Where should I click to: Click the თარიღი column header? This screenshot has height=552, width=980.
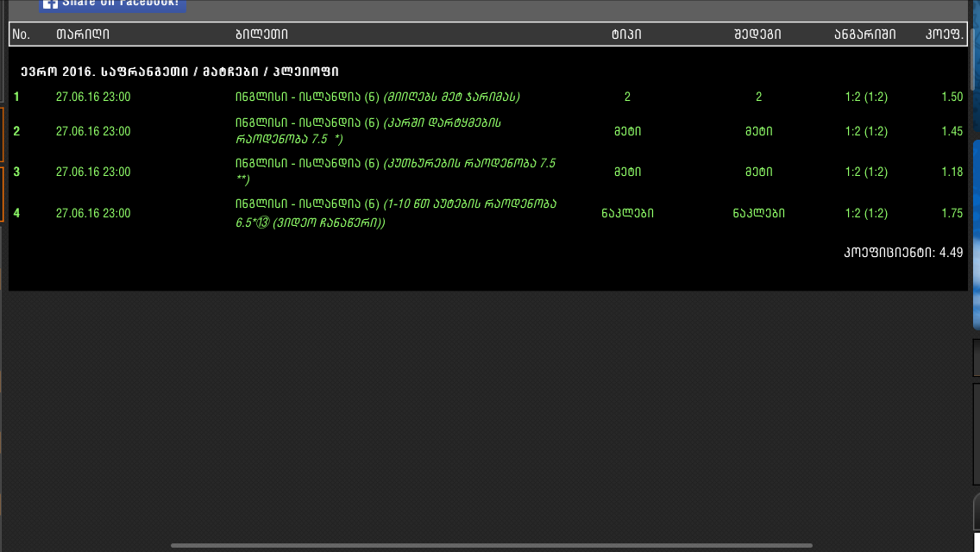83,34
